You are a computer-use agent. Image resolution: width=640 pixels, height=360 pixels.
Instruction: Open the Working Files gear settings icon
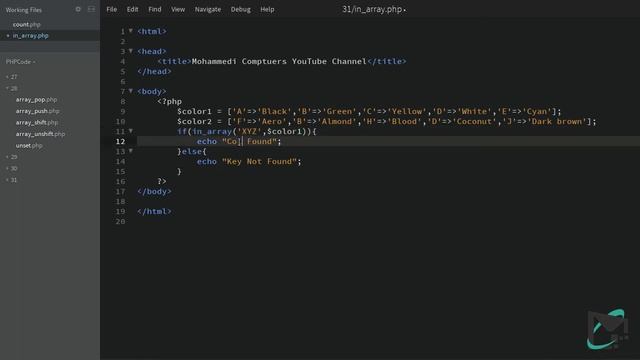78,9
